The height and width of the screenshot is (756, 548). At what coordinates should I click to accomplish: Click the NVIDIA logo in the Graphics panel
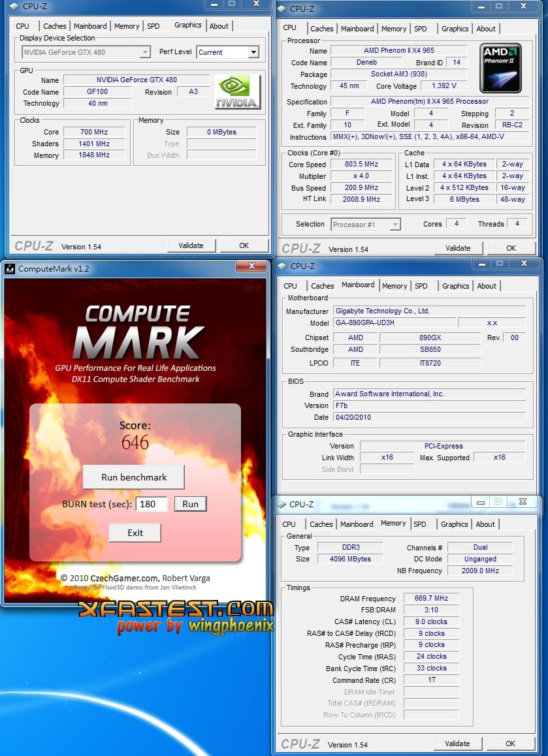click(x=237, y=92)
